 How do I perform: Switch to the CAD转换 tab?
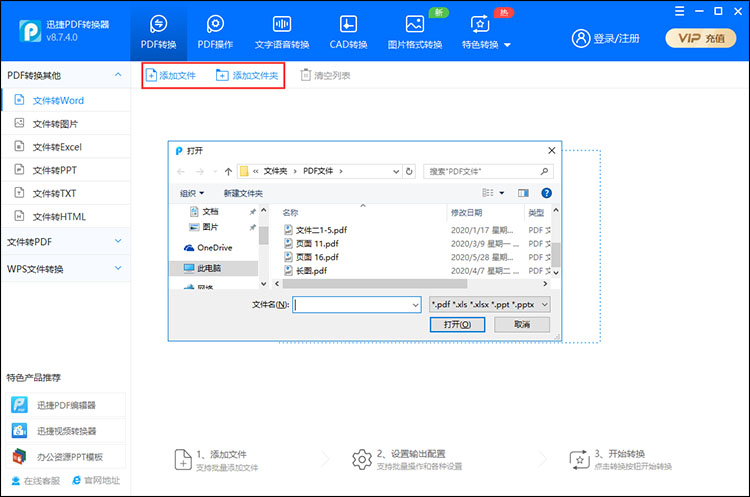348,32
